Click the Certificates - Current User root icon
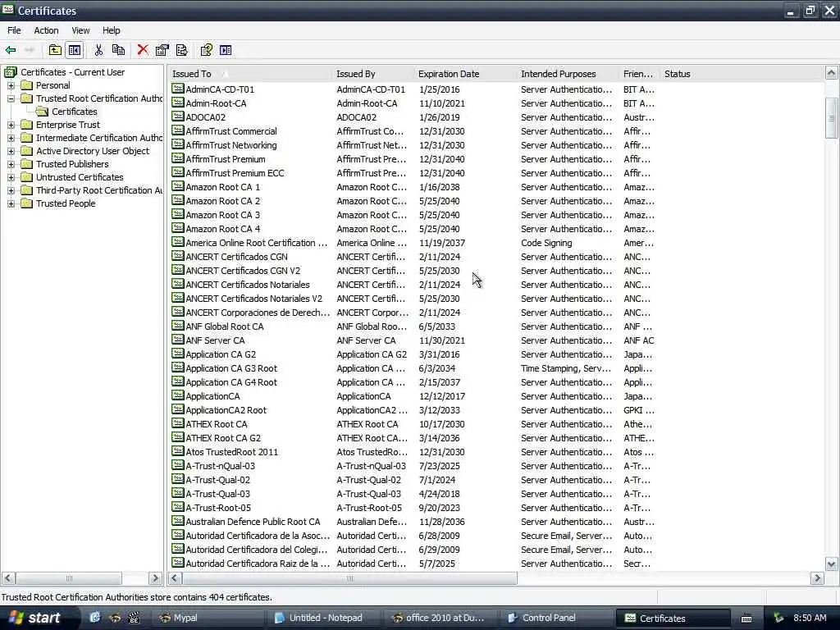The image size is (840, 630). click(10, 72)
